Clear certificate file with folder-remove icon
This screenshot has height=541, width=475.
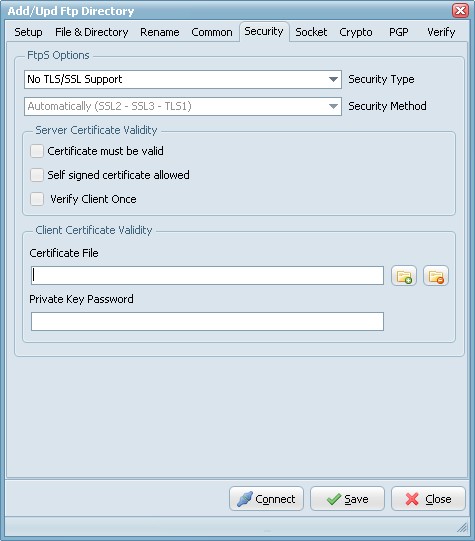tap(436, 276)
